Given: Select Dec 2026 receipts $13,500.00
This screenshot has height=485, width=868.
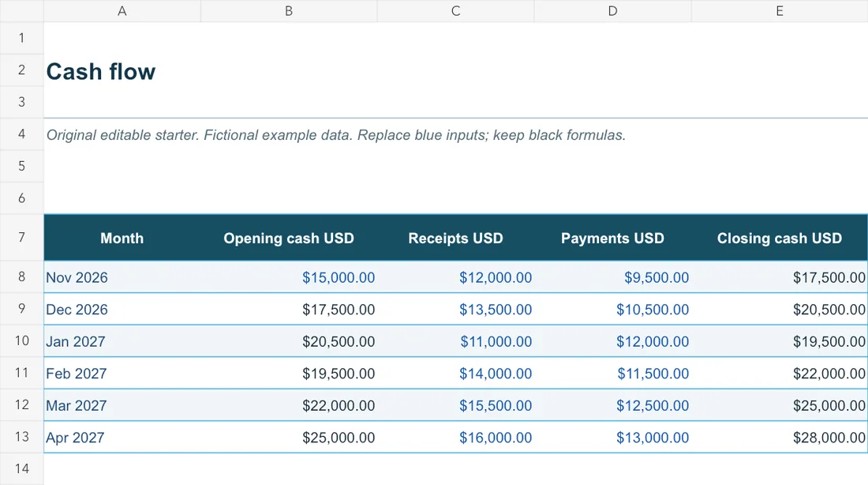Looking at the screenshot, I should point(455,310).
